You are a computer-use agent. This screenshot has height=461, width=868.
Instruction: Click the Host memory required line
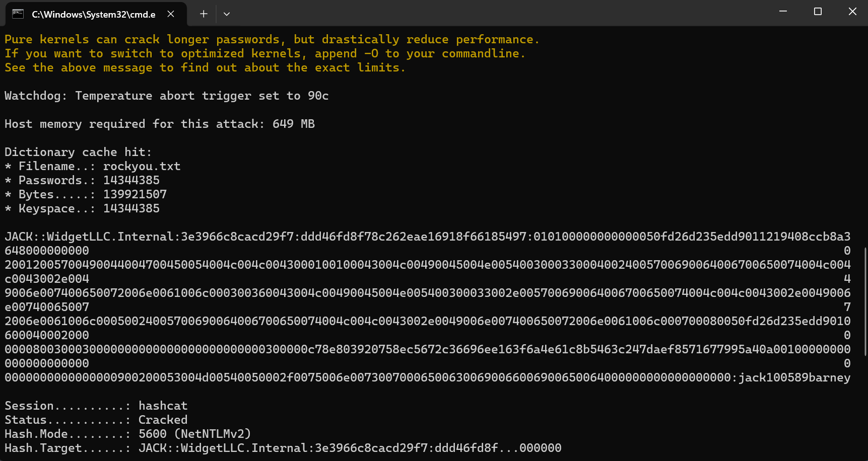[160, 124]
